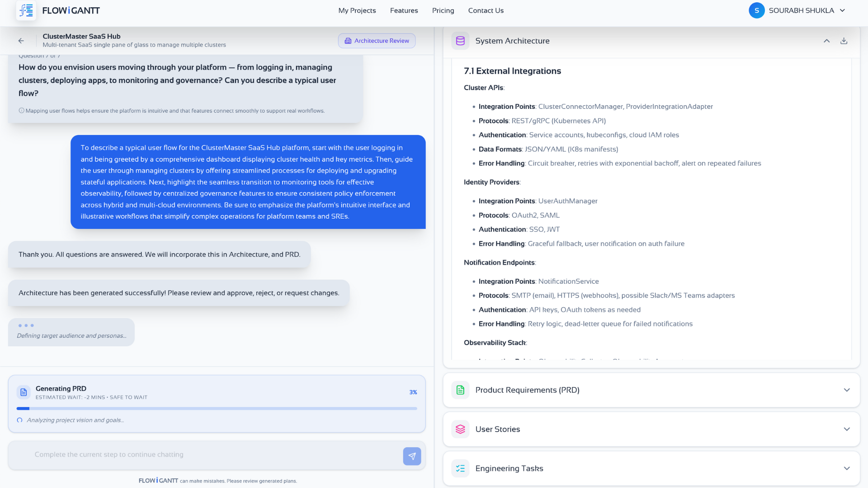Open My Projects in the navigation
868x488 pixels.
point(357,10)
